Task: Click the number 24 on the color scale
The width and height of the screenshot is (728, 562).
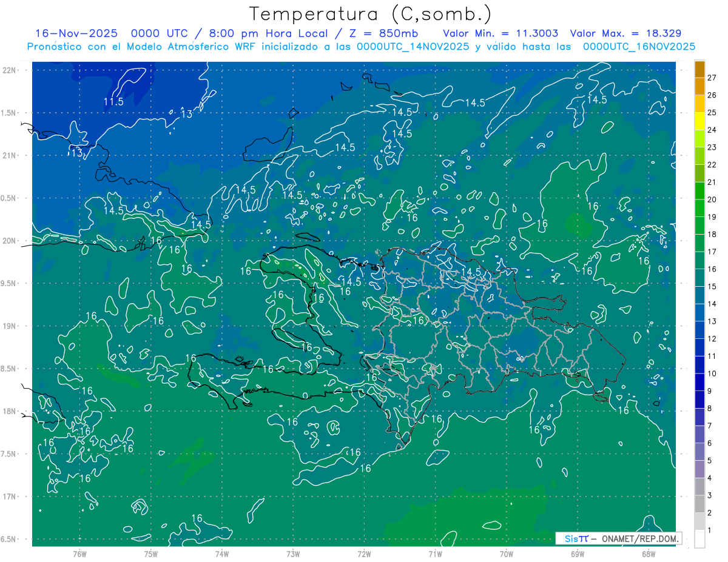Action: click(x=712, y=130)
